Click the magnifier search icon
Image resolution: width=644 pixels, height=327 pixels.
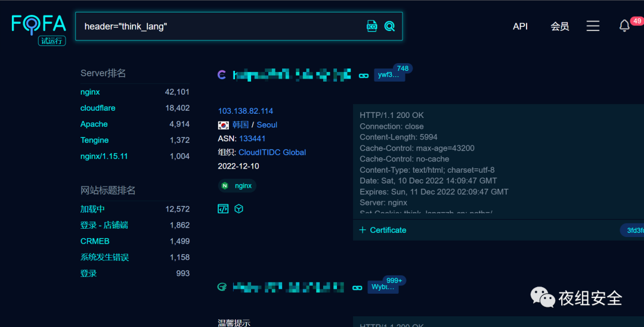(389, 26)
